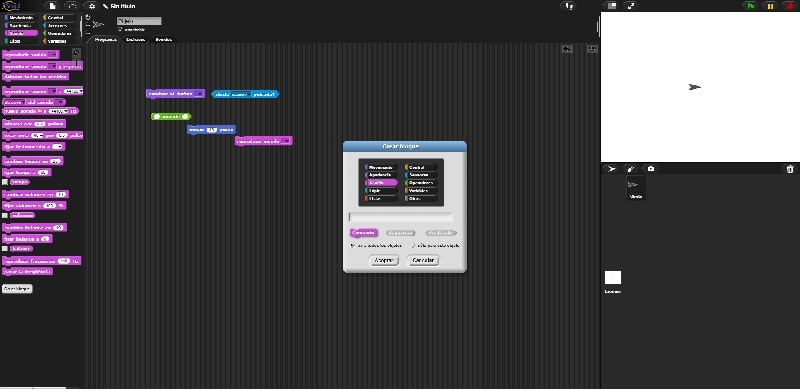Pick the Other category in the make-block dialog
This screenshot has width=800, height=392.
coord(421,199)
